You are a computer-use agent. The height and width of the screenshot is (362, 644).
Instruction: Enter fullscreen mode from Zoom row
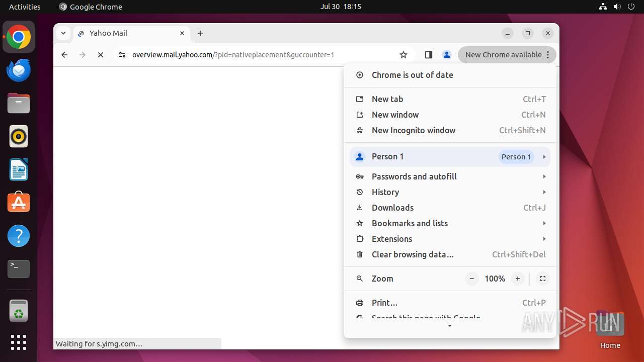pos(543,279)
